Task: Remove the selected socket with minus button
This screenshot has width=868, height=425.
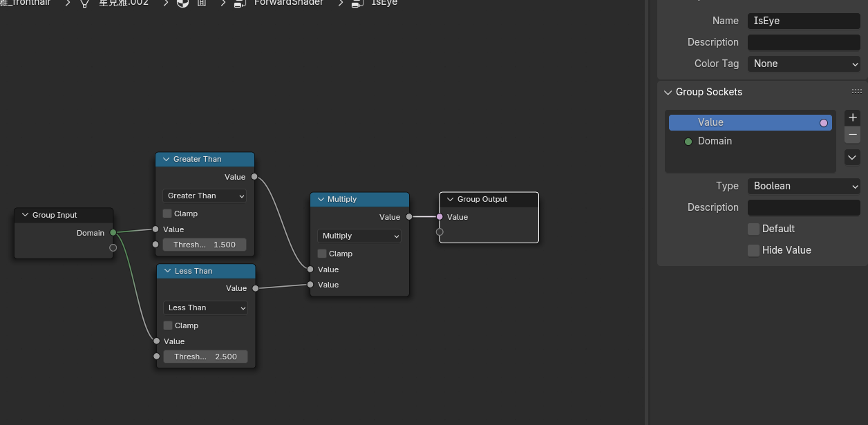Action: [x=853, y=135]
